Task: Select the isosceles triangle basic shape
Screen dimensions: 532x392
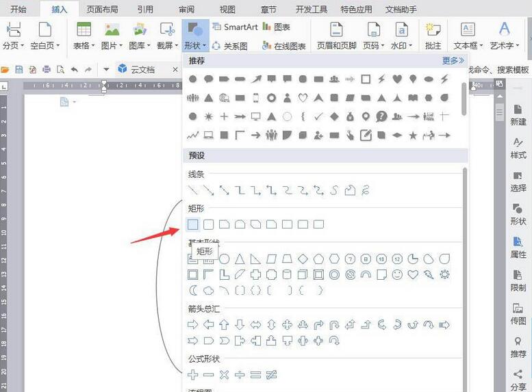Action: (240, 259)
